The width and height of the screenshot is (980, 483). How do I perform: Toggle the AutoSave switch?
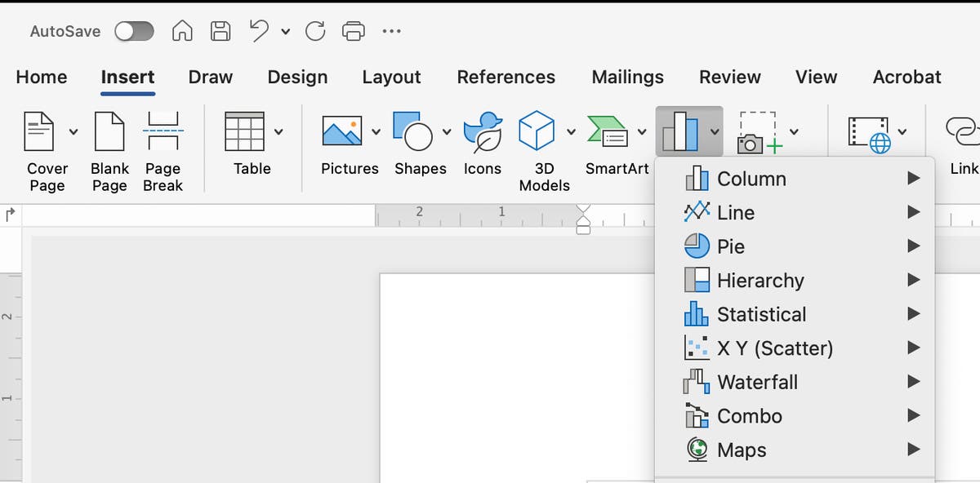134,31
